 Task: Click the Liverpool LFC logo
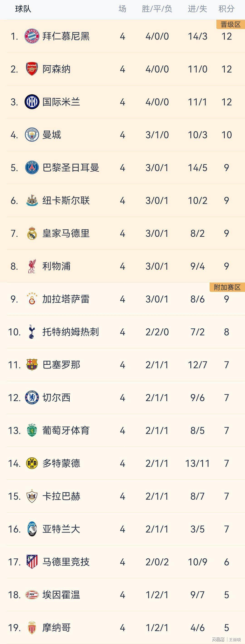point(32,266)
